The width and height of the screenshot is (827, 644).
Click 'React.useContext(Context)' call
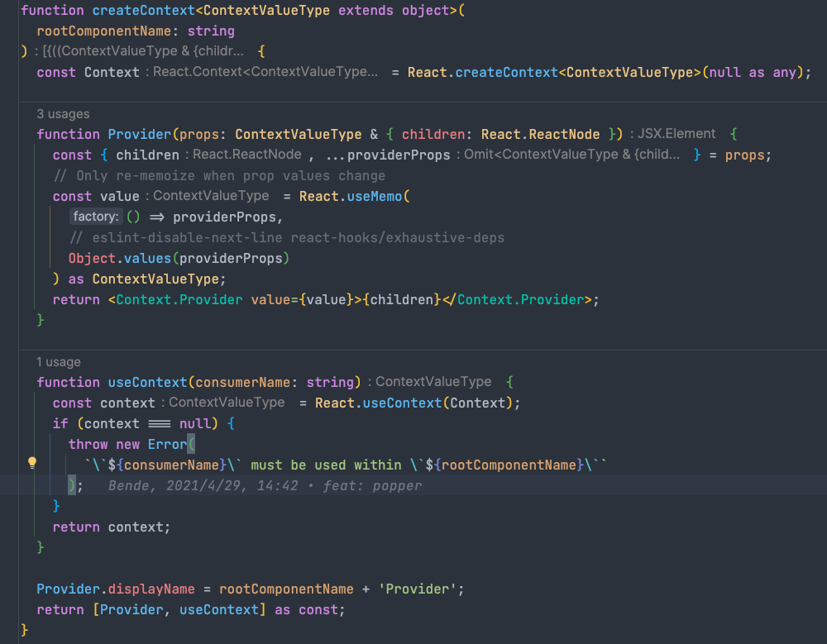[x=413, y=403]
